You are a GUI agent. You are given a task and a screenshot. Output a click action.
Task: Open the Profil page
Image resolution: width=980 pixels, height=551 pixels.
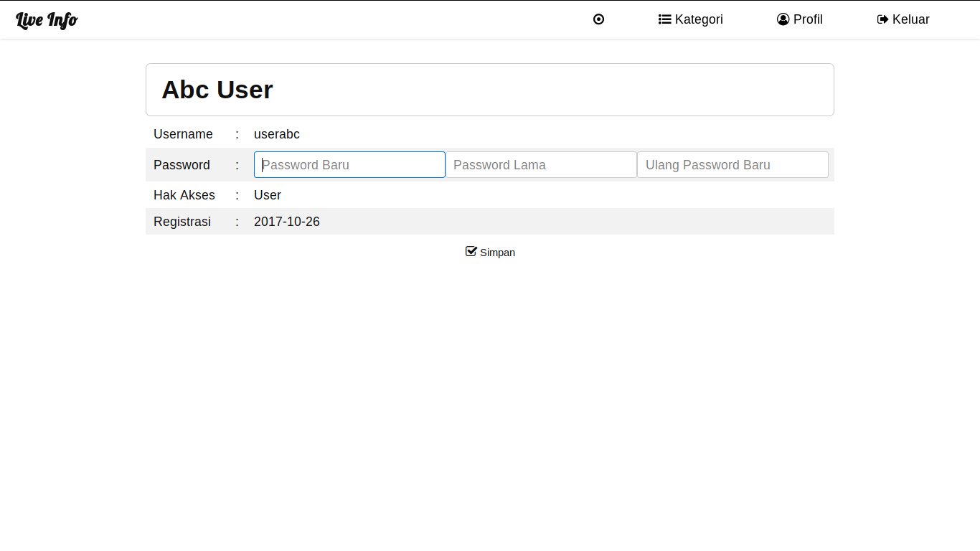pyautogui.click(x=800, y=19)
